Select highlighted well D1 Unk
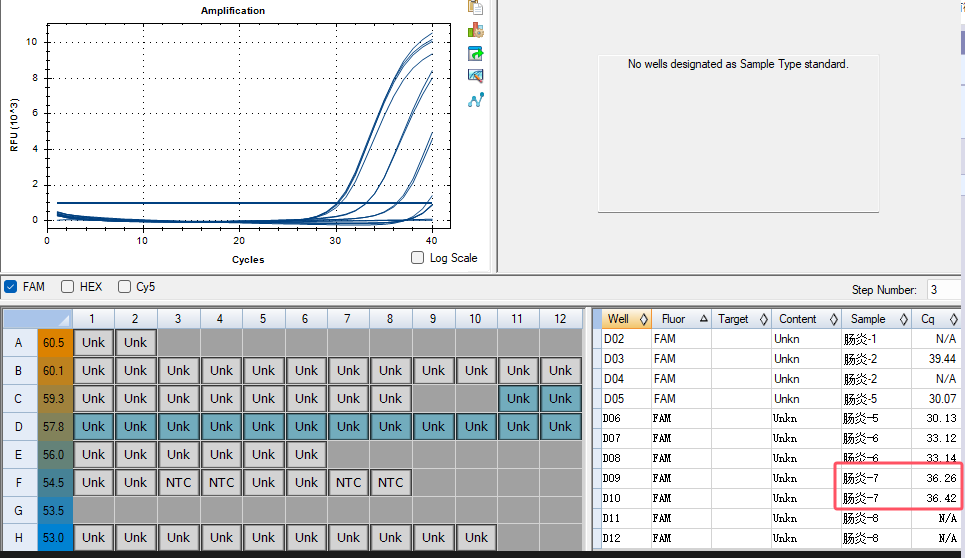The width and height of the screenshot is (965, 558). coord(94,426)
